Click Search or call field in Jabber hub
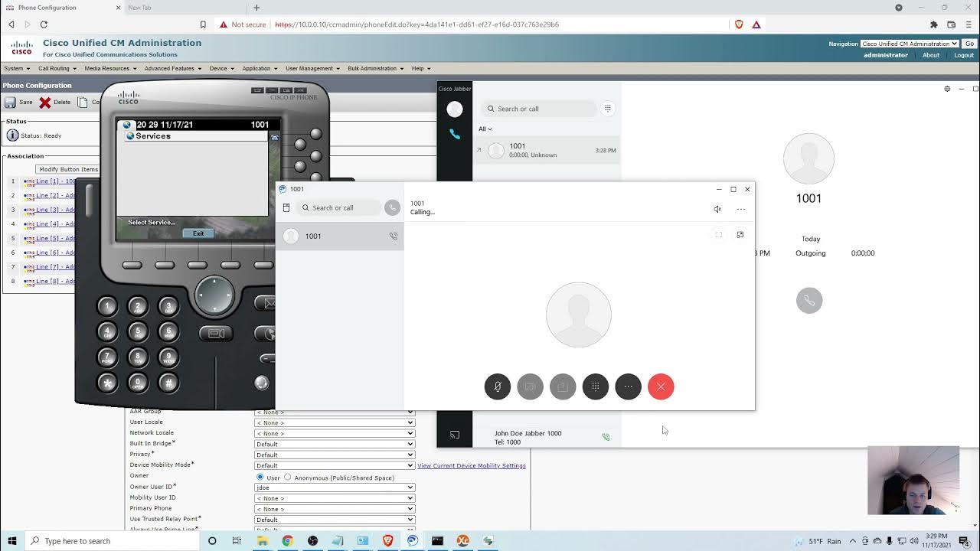Screen dimensions: 980x551 [539, 109]
